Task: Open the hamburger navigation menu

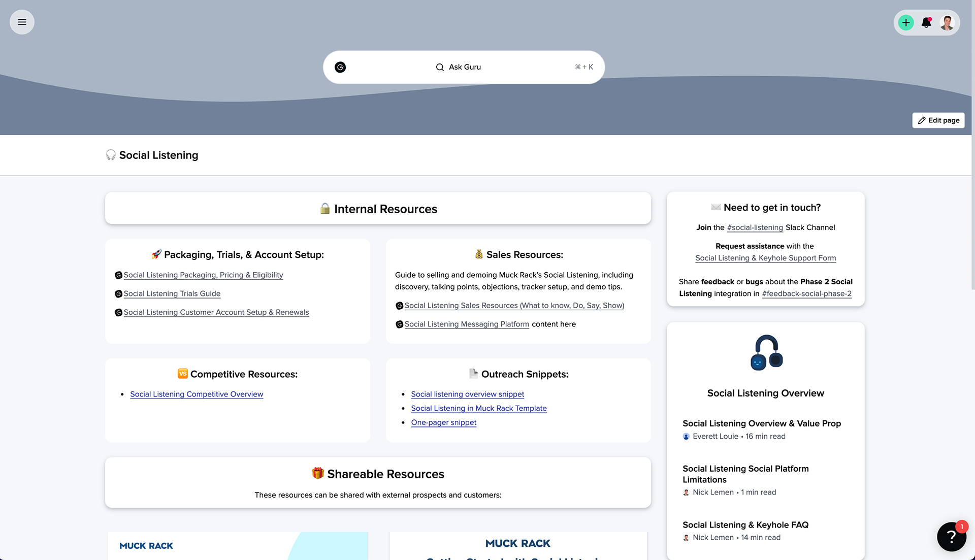Action: 21,22
